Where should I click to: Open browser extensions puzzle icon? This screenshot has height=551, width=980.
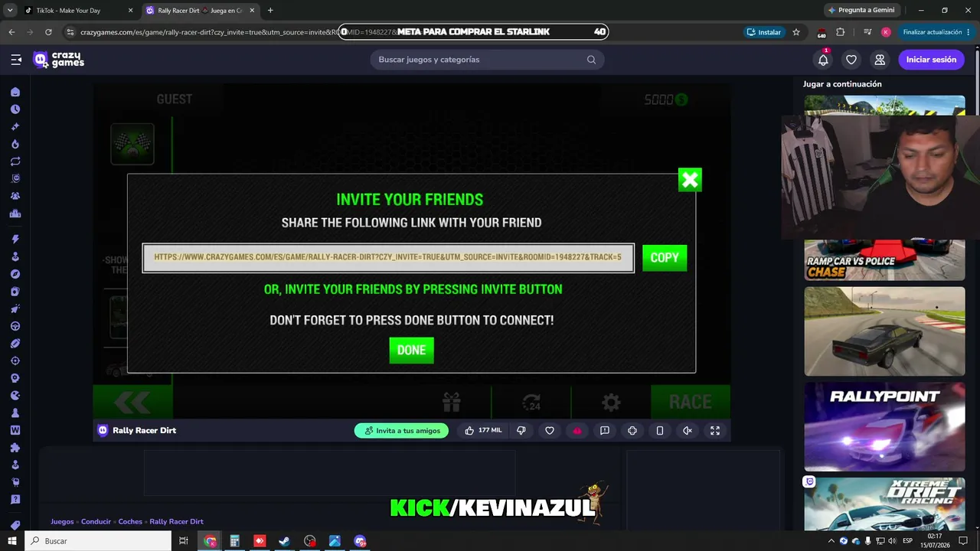click(x=841, y=32)
